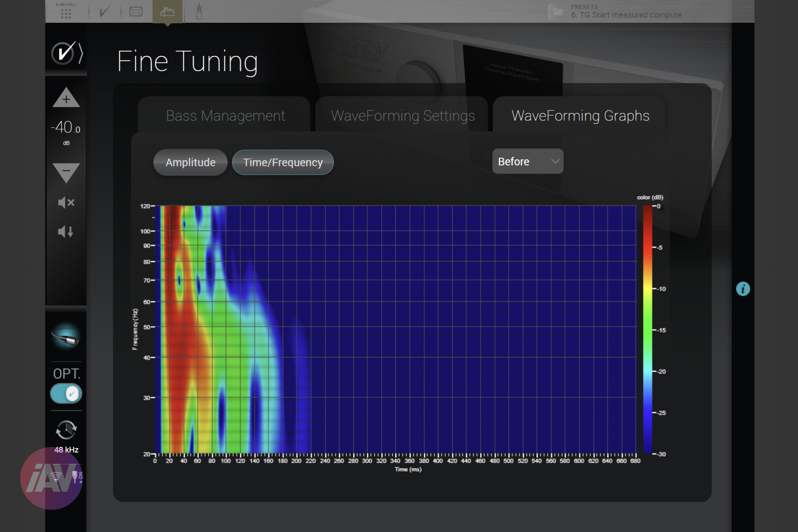Open the MENU grid icon
798x532 pixels.
click(x=66, y=11)
